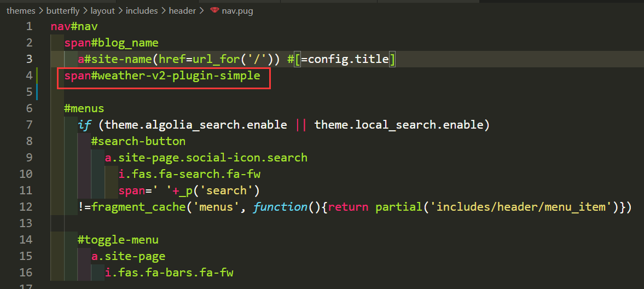Click theme.algolia_search.enable in the if condition
Image resolution: width=644 pixels, height=289 pixels.
[x=196, y=125]
